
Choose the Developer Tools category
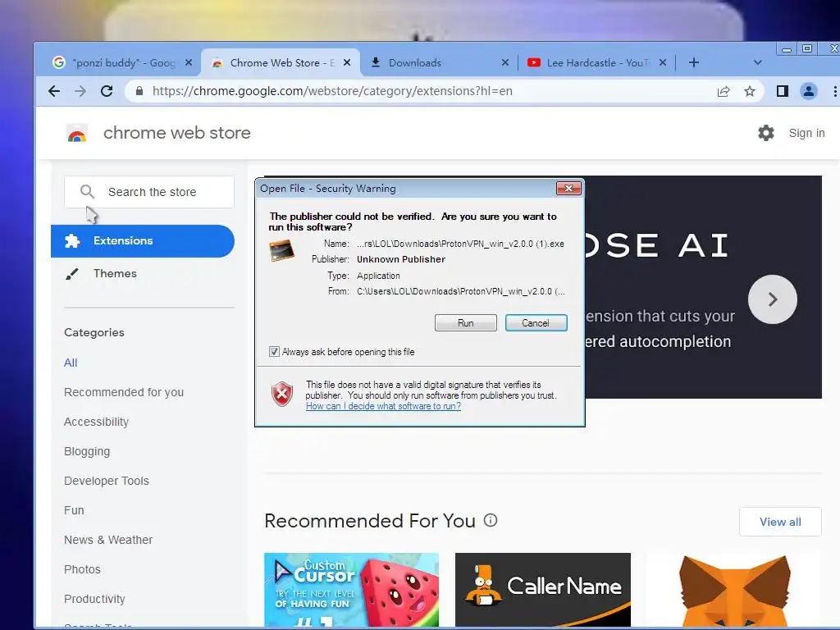click(107, 481)
